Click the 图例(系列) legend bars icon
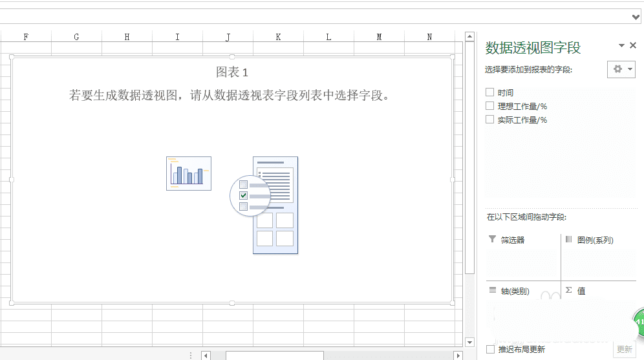Image resolution: width=644 pixels, height=360 pixels. 568,239
